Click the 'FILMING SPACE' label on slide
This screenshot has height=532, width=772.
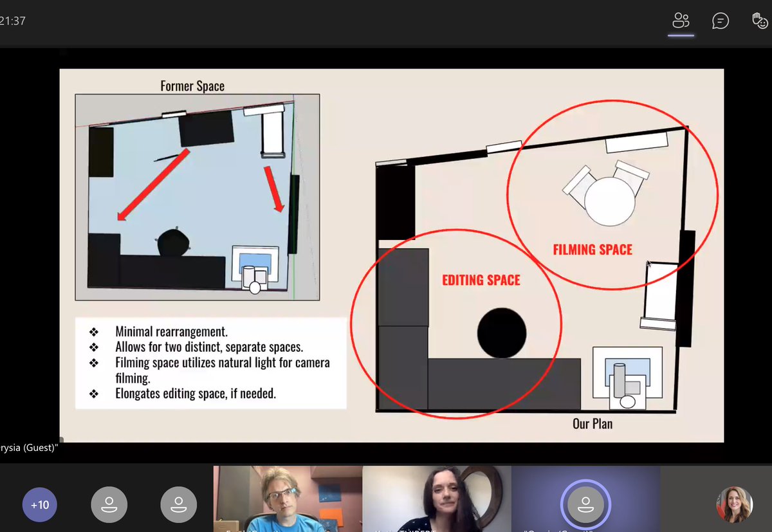point(593,249)
